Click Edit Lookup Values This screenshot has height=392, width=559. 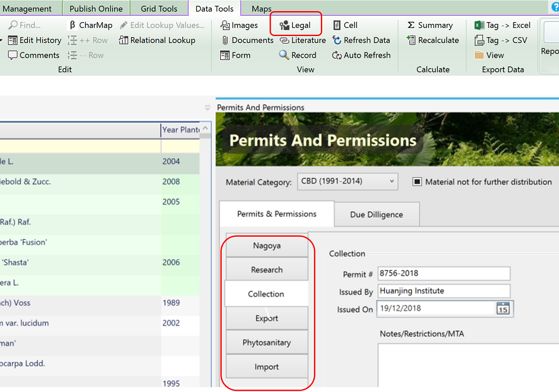tap(162, 25)
